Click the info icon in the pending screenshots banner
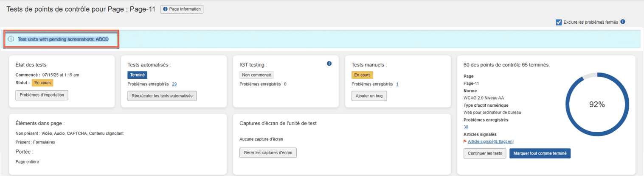The height and width of the screenshot is (177, 644). [x=11, y=39]
